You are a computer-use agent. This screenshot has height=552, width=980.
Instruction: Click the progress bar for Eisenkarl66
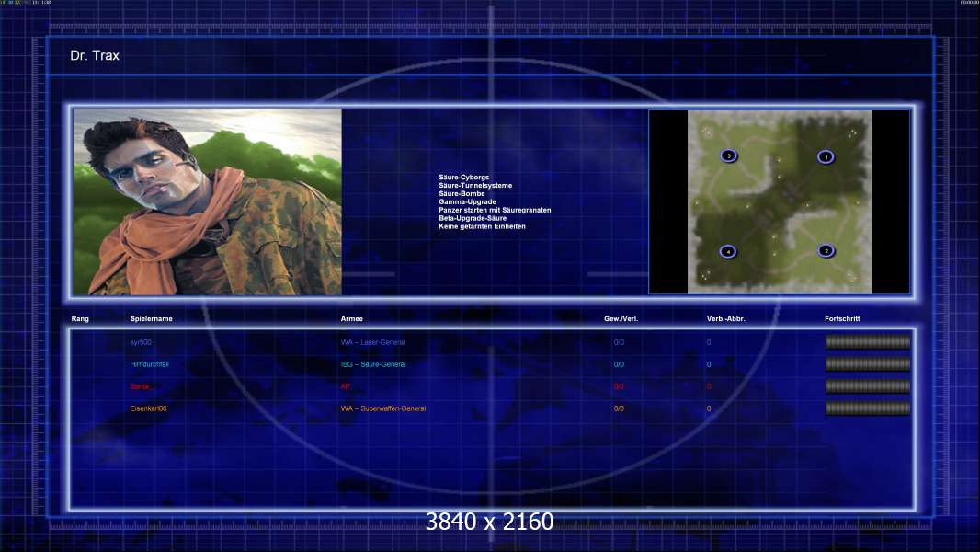tap(868, 408)
